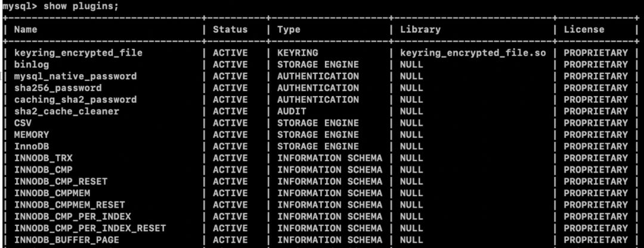Click the AUDIT type value
Image resolution: width=644 pixels, height=248 pixels.
click(x=292, y=111)
